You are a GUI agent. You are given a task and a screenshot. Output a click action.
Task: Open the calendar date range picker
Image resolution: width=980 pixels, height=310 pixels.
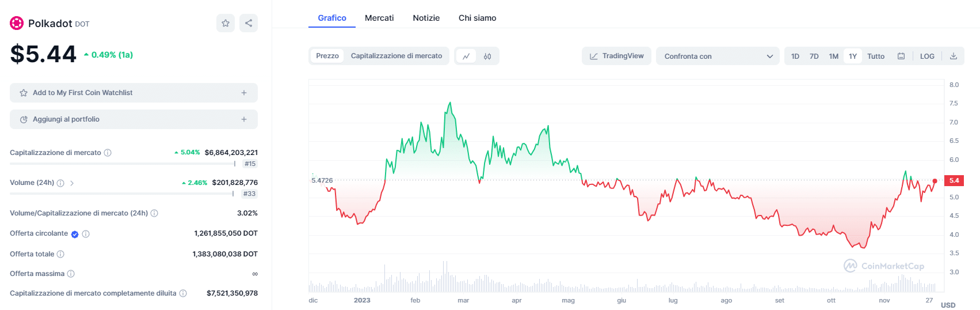click(901, 56)
